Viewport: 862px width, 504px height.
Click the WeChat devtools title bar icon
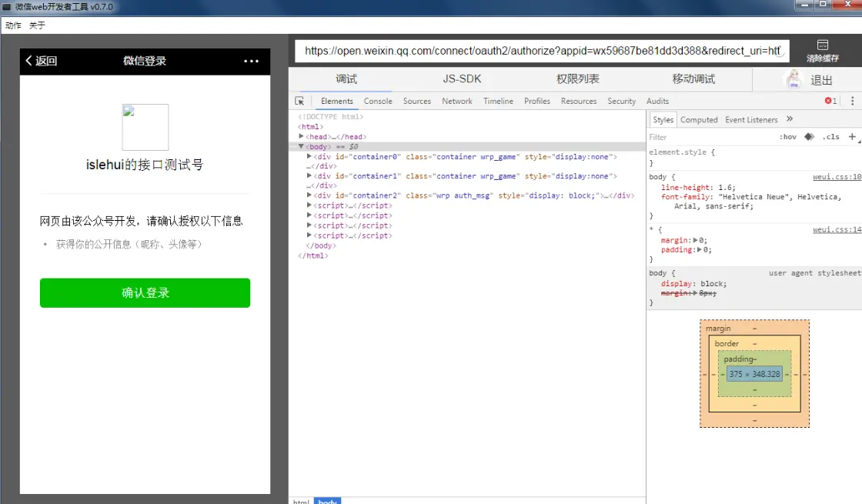(7, 7)
